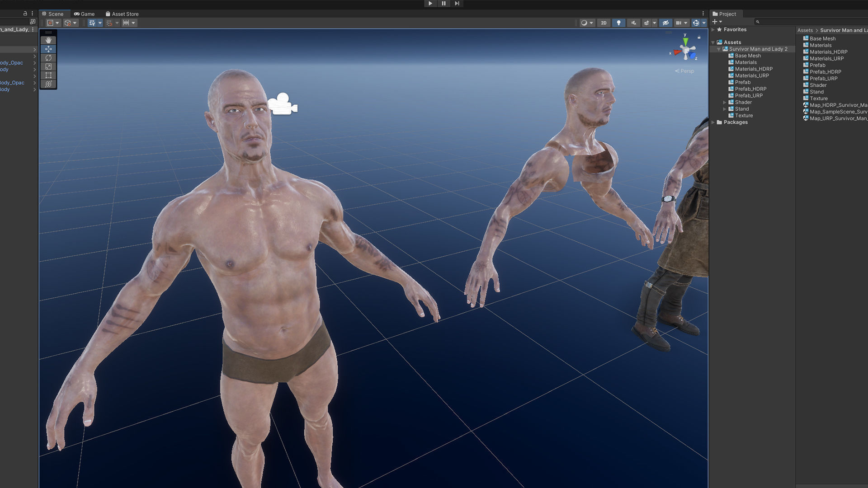This screenshot has width=868, height=488.
Task: Open draw mode dropdown arrow
Action: pyautogui.click(x=591, y=23)
